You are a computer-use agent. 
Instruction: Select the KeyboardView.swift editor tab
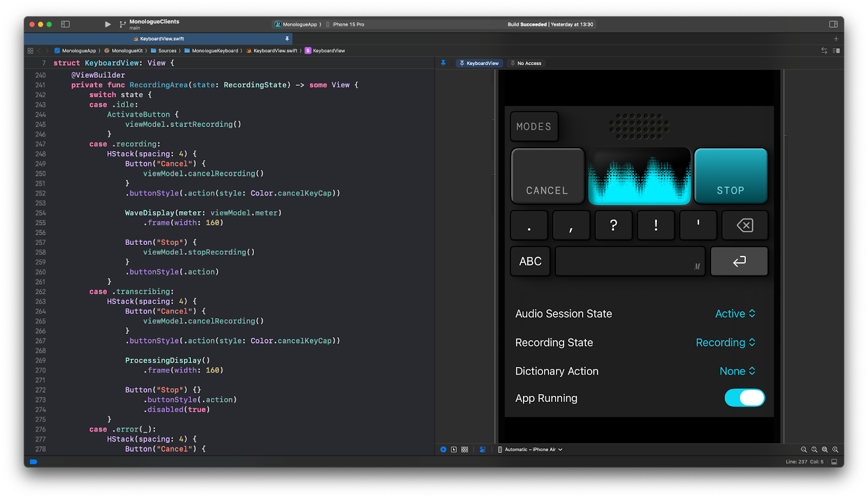coord(158,39)
